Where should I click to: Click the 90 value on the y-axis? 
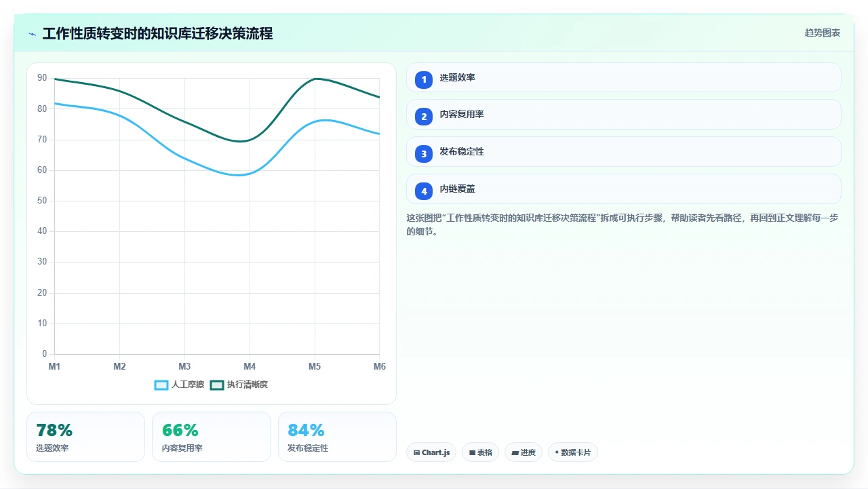[x=42, y=78]
